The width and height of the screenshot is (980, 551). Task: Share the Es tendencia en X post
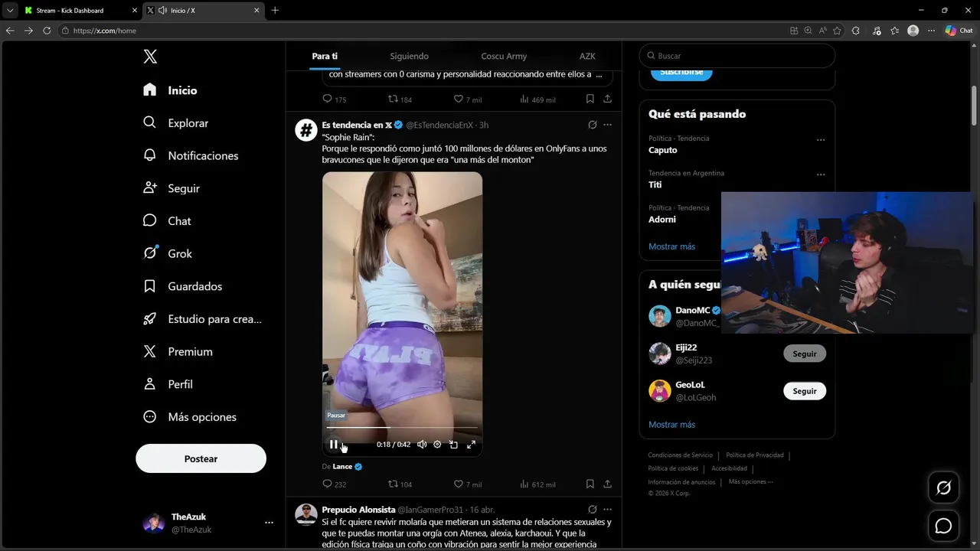(607, 484)
